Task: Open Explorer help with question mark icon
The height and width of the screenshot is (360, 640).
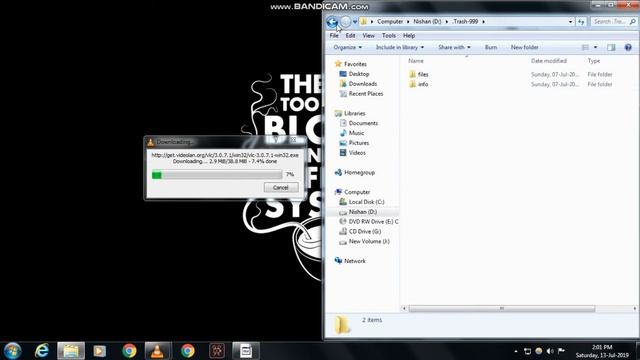Action: [628, 48]
